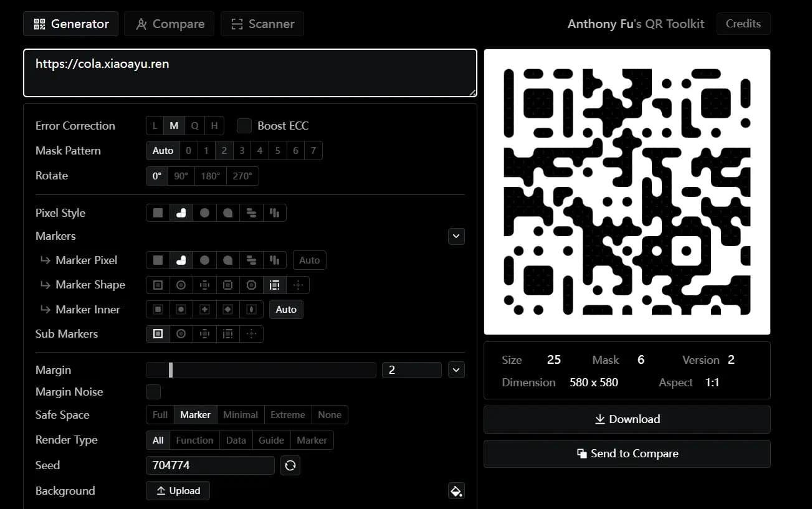The image size is (812, 509).
Task: Choose octagon Marker Shape icon
Action: [x=251, y=285]
